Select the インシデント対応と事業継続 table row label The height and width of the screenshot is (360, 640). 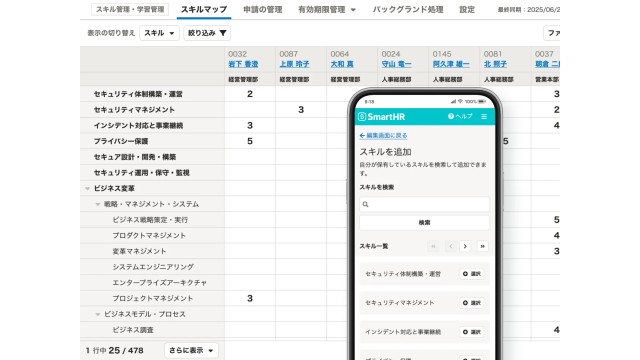pyautogui.click(x=138, y=126)
